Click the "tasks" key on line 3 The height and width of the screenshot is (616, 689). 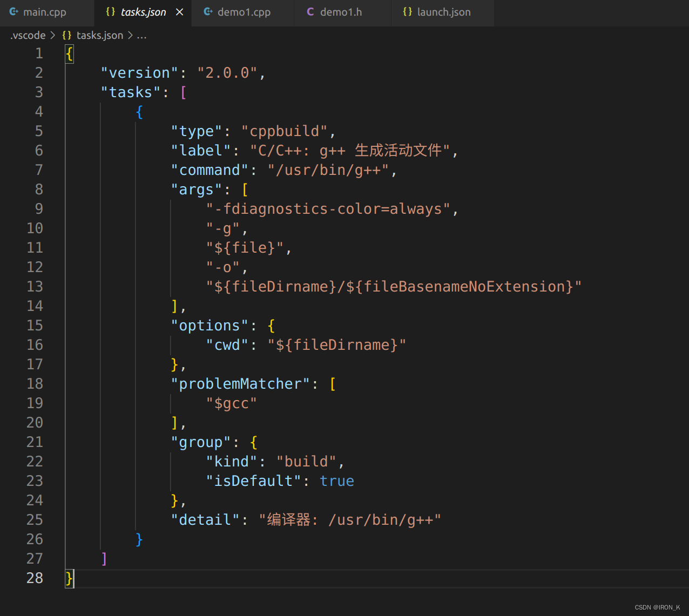[131, 92]
